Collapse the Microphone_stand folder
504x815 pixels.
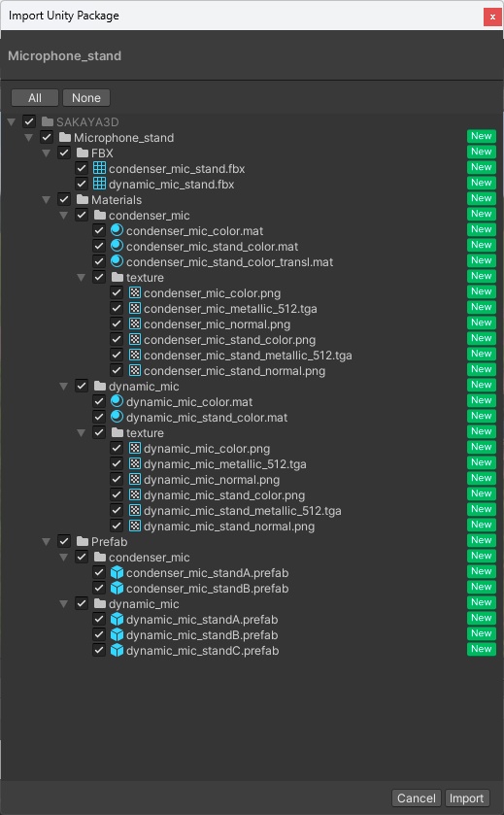click(29, 138)
